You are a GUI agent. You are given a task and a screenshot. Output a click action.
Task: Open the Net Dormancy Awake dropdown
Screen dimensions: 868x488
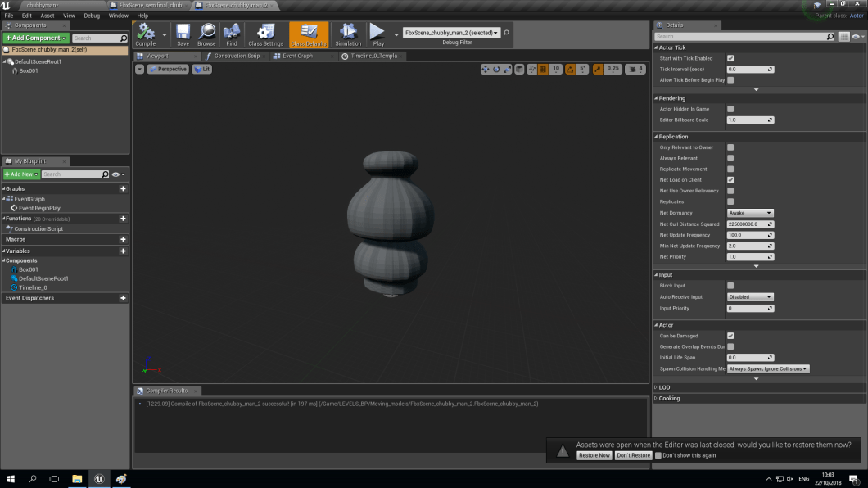tap(749, 213)
